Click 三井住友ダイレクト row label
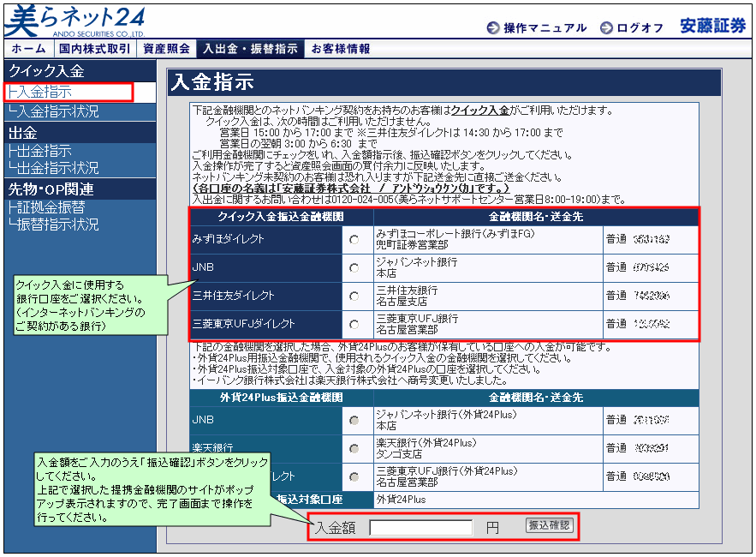This screenshot has height=557, width=756. click(233, 296)
